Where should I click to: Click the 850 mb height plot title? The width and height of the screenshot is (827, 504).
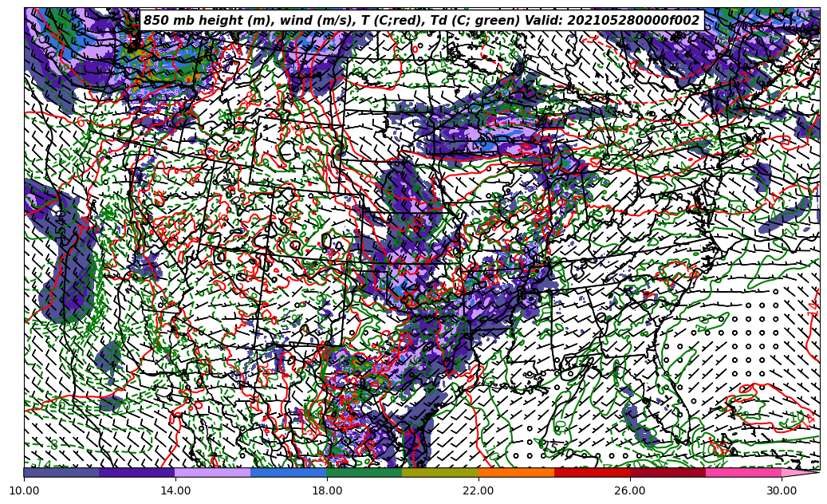click(421, 21)
